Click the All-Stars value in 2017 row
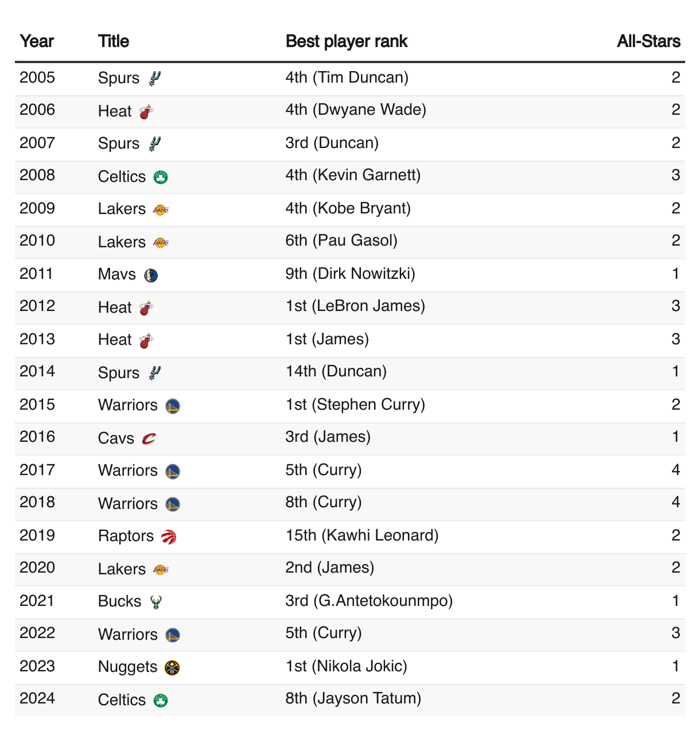The image size is (700, 731). pyautogui.click(x=676, y=471)
